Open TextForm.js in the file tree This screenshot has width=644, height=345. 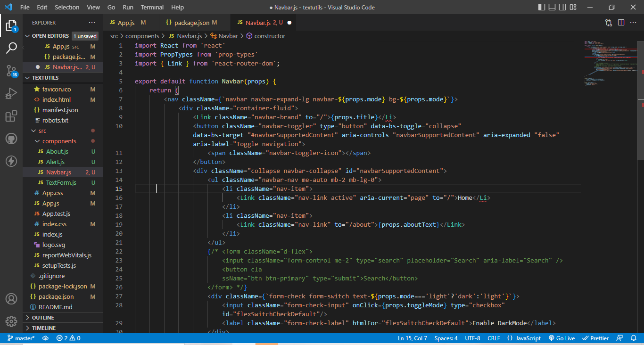pyautogui.click(x=63, y=182)
